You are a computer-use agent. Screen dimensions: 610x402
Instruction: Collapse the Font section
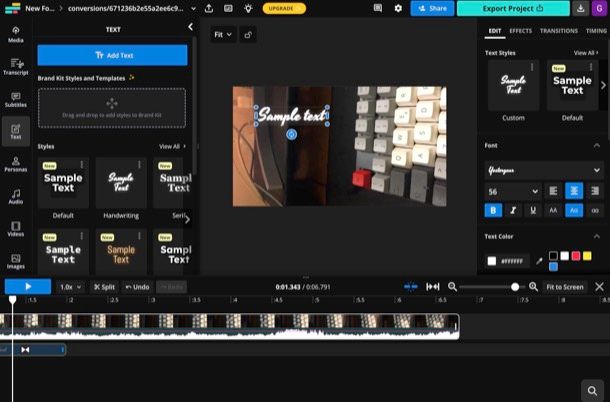pos(596,145)
